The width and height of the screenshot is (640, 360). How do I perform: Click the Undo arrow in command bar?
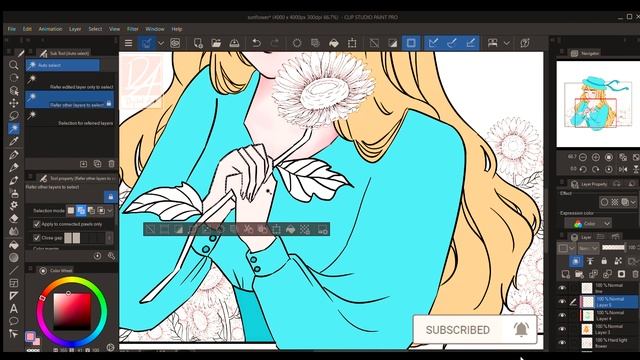coord(256,43)
